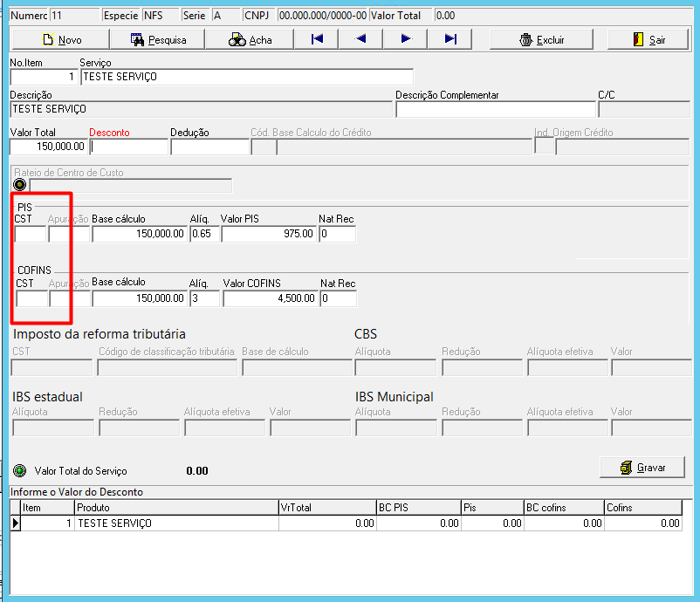This screenshot has width=700, height=602.
Task: Click the COFINS Alíq. field showing 3
Action: [205, 298]
